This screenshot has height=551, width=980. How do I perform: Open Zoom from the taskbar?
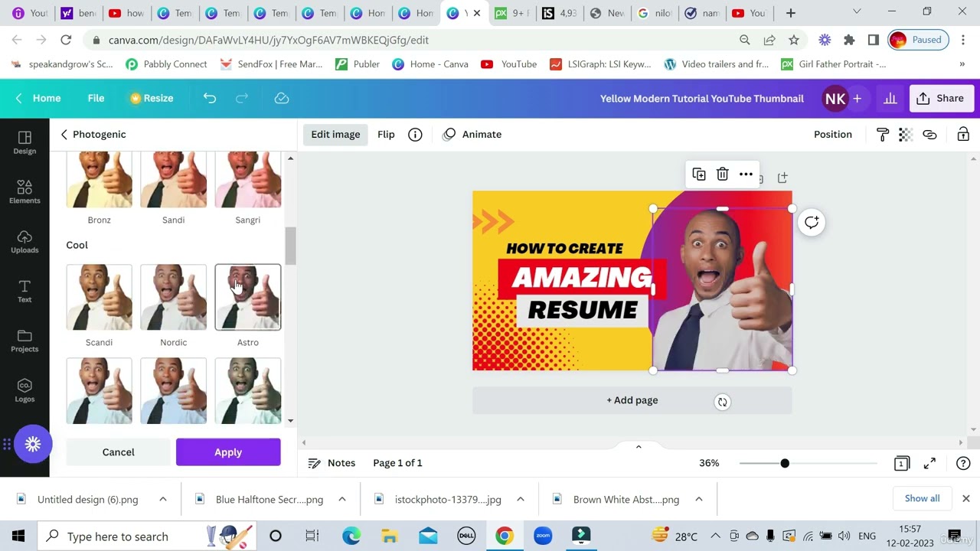543,536
